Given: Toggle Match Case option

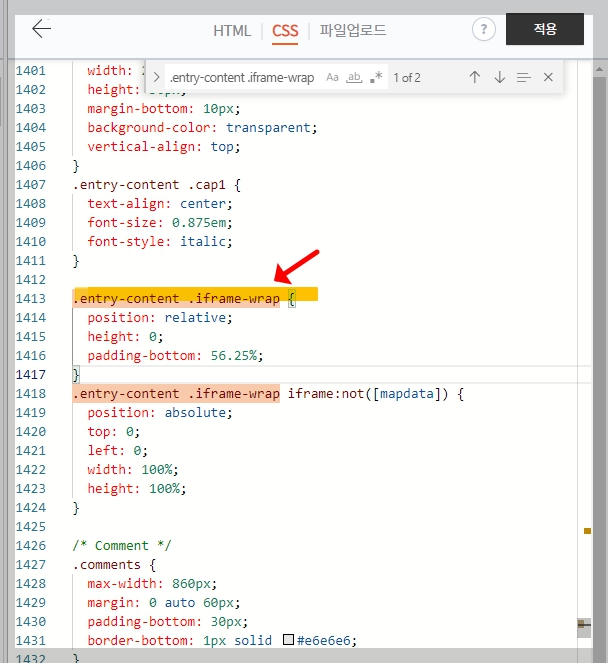Looking at the screenshot, I should click(x=332, y=77).
